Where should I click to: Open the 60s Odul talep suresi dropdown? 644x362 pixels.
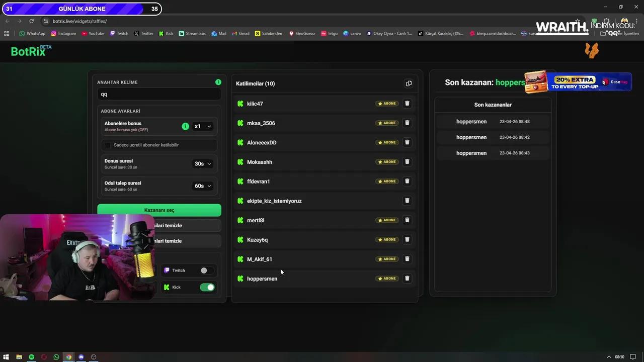[202, 186]
